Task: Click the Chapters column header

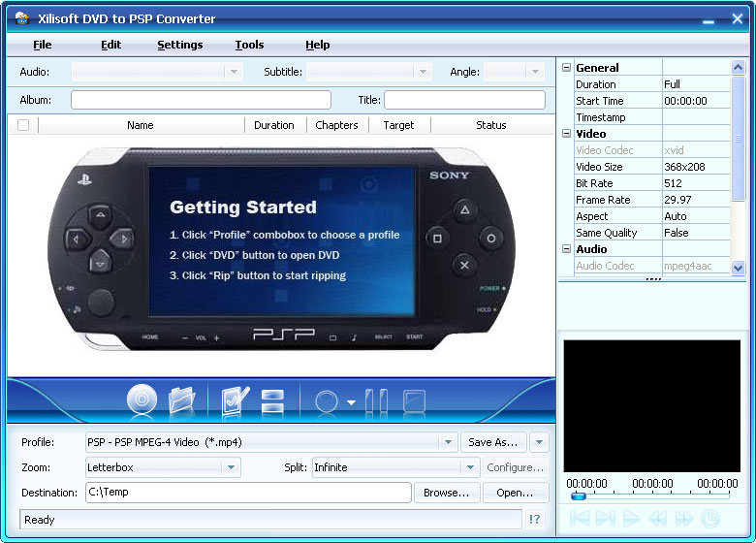Action: pyautogui.click(x=336, y=125)
